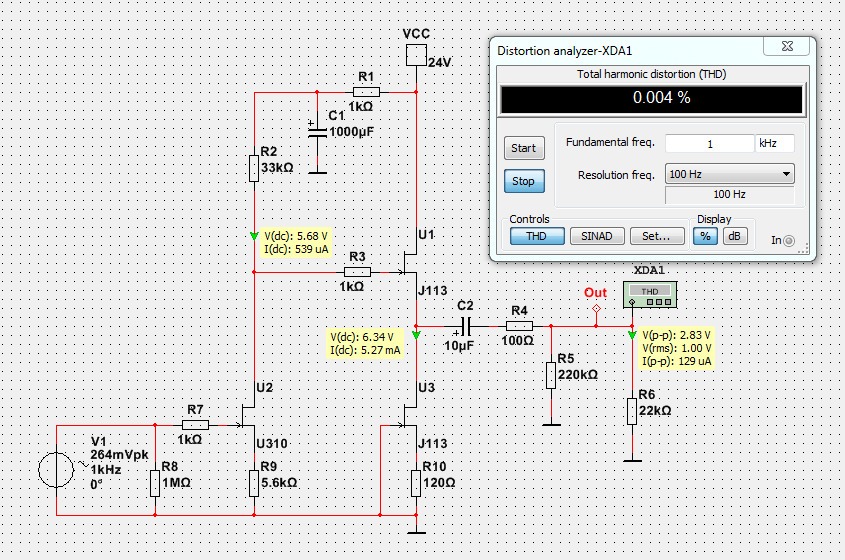Select resistor R5 220kΩ symbol
This screenshot has width=845, height=560.
(x=551, y=375)
